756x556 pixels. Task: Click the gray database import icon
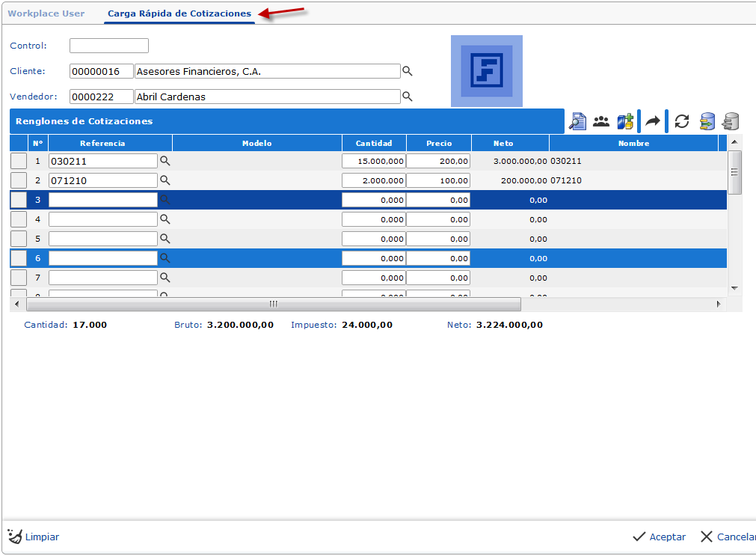pos(731,121)
